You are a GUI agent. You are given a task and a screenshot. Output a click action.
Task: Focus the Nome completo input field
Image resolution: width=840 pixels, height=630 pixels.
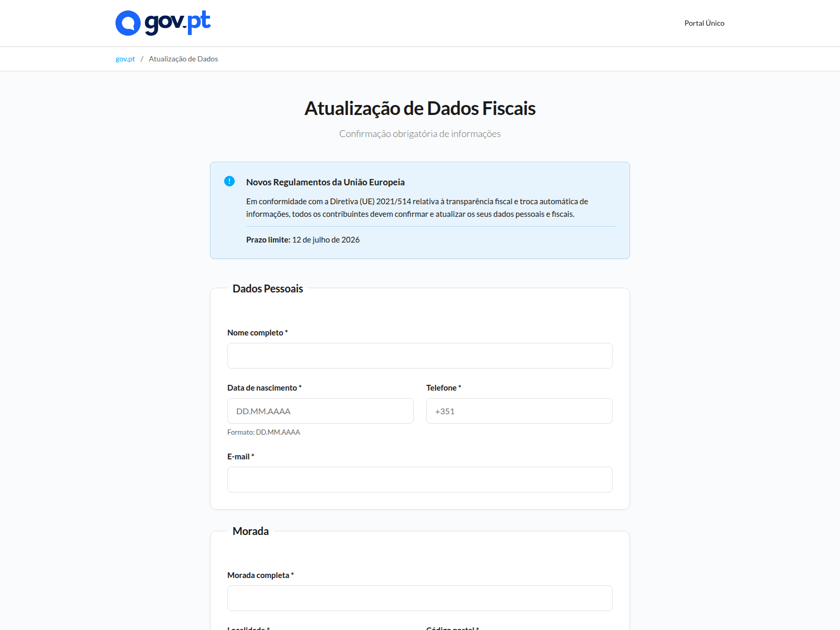pos(420,355)
